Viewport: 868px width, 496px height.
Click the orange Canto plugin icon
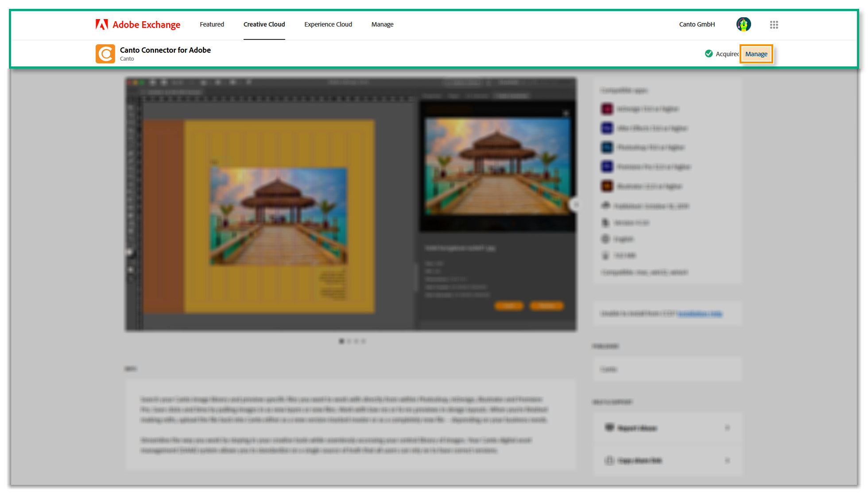coord(105,54)
